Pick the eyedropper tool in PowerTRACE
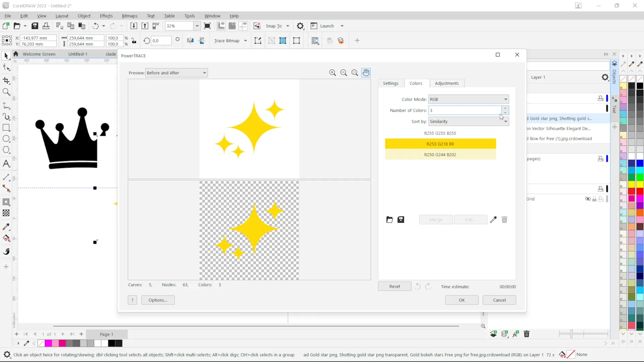This screenshot has height=362, width=644. 493,220
